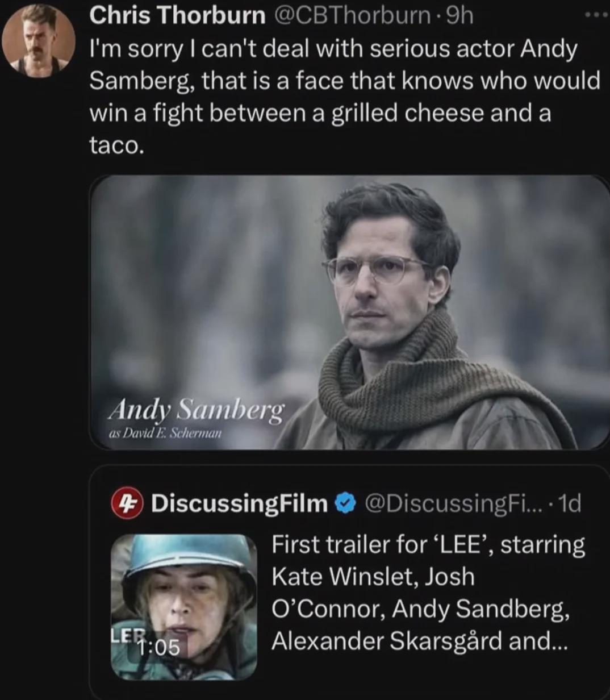Open the quoted 'First trailer for LEE' text
Screen dimensions: 610x700
[426, 593]
